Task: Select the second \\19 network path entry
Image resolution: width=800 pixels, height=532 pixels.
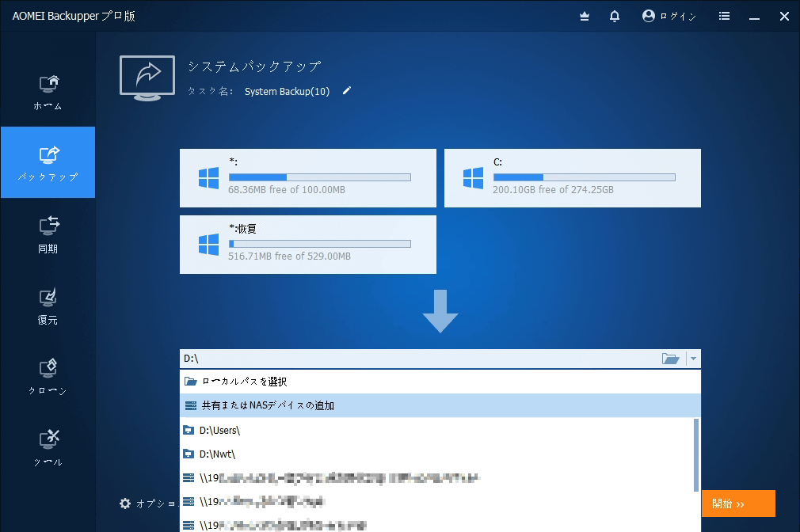Action: (x=437, y=502)
